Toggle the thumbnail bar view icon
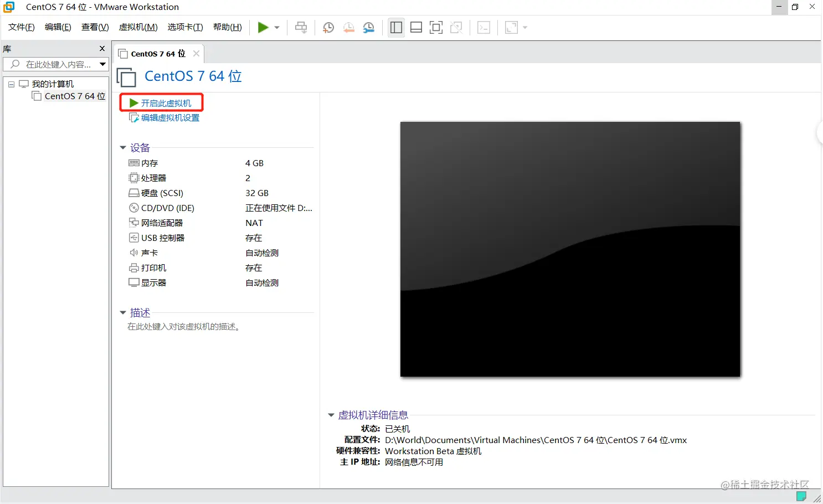 [416, 27]
